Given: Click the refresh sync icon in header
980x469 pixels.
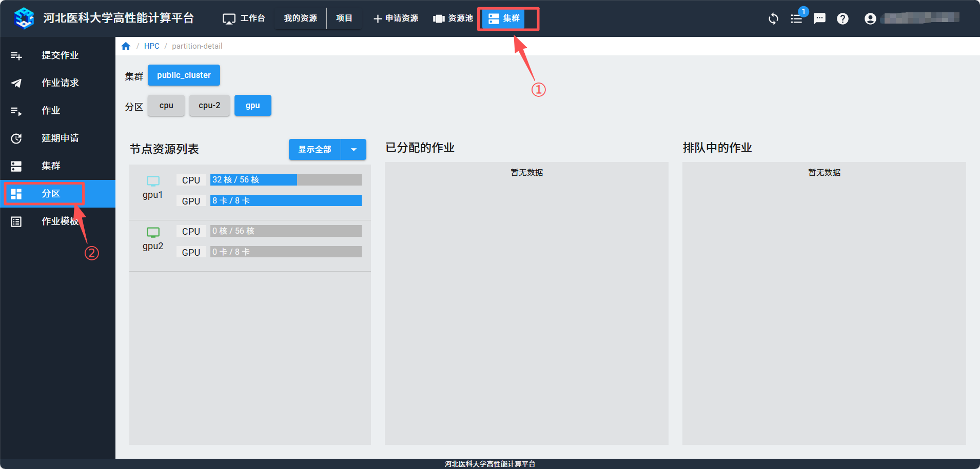Looking at the screenshot, I should click(x=773, y=19).
